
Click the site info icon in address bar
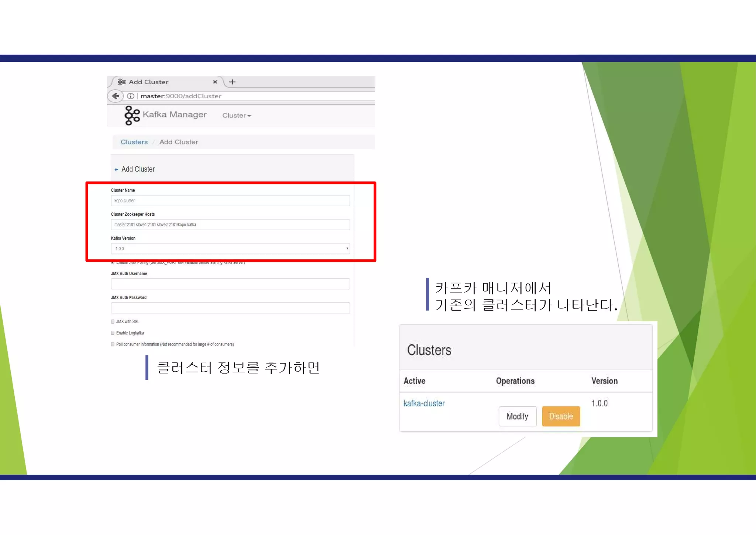[x=130, y=96]
